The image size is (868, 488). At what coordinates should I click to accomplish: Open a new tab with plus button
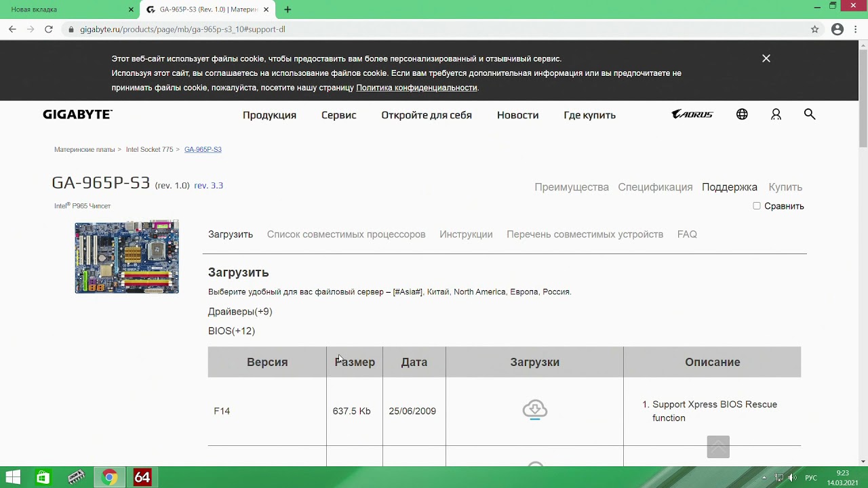(x=288, y=9)
